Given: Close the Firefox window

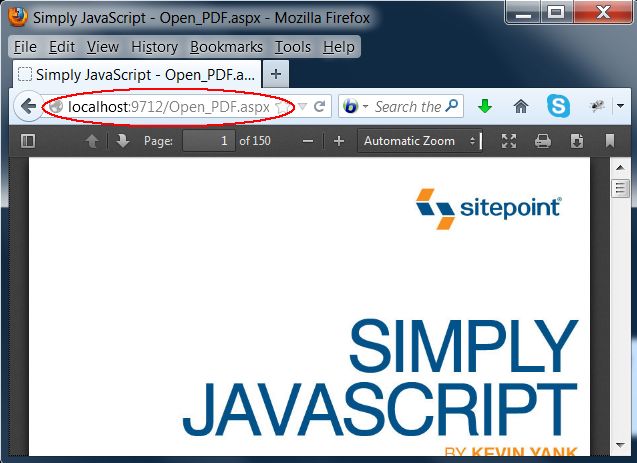Looking at the screenshot, I should tap(603, 13).
